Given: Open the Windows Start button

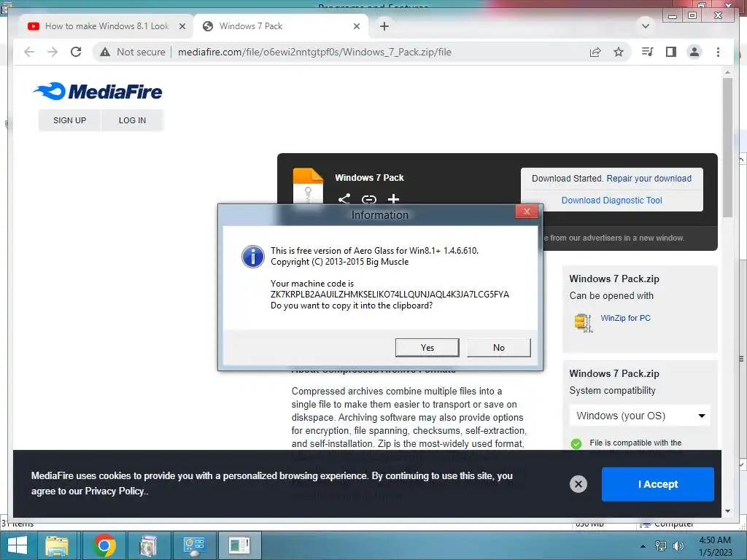Looking at the screenshot, I should pyautogui.click(x=18, y=545).
